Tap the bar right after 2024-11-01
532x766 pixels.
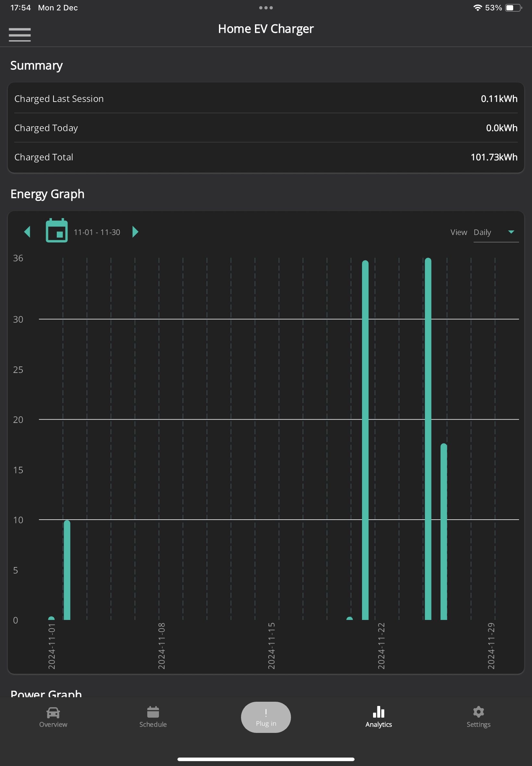(67, 570)
